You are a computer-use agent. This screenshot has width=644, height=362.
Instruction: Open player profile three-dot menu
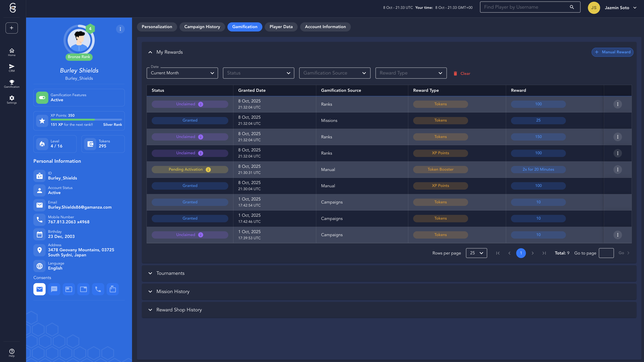click(x=120, y=29)
